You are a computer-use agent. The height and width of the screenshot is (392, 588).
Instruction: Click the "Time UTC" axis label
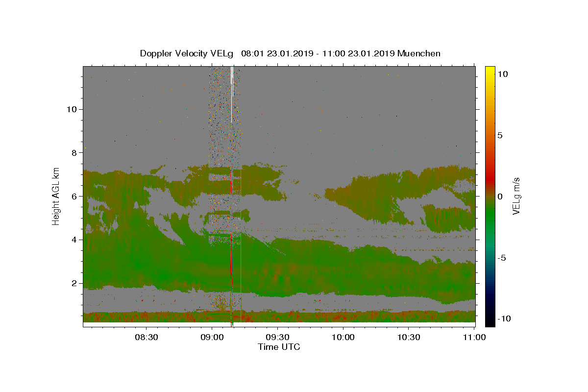point(279,347)
